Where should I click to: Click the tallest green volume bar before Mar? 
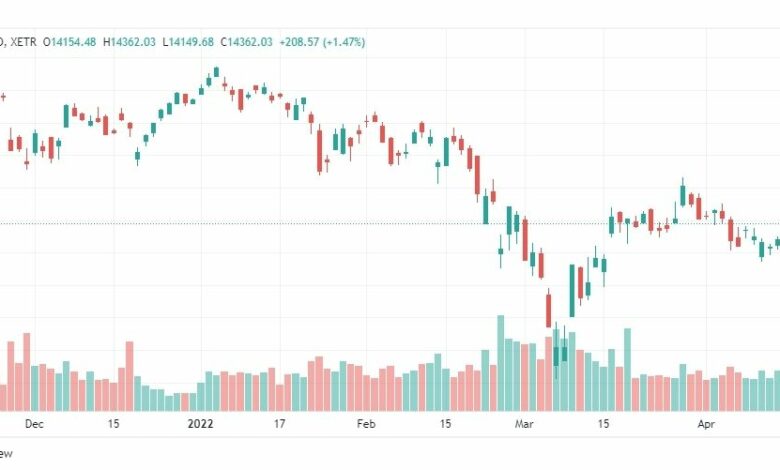point(501,363)
